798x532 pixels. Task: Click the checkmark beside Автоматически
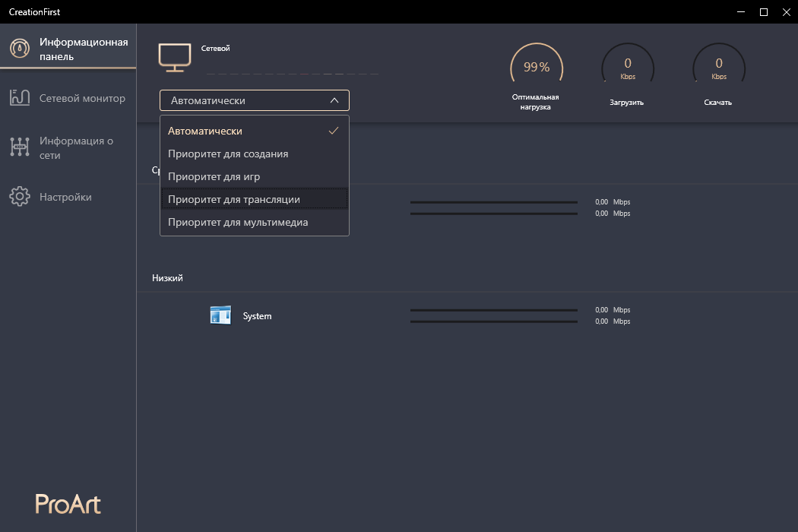pyautogui.click(x=334, y=130)
